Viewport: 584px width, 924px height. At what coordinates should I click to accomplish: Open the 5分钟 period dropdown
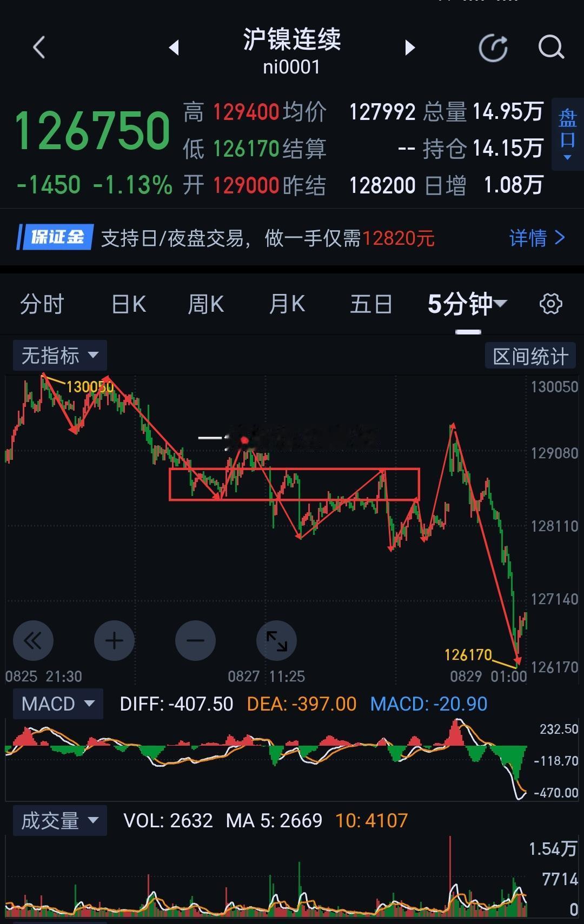(467, 304)
